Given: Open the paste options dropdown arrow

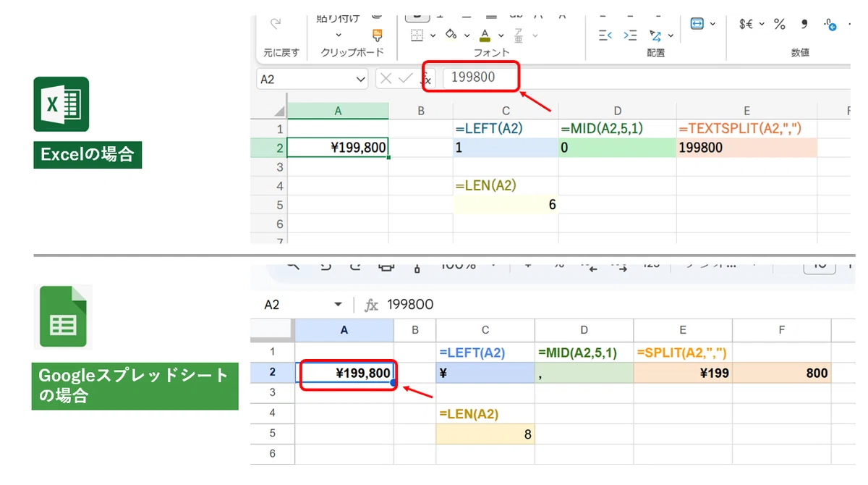Looking at the screenshot, I should point(339,35).
